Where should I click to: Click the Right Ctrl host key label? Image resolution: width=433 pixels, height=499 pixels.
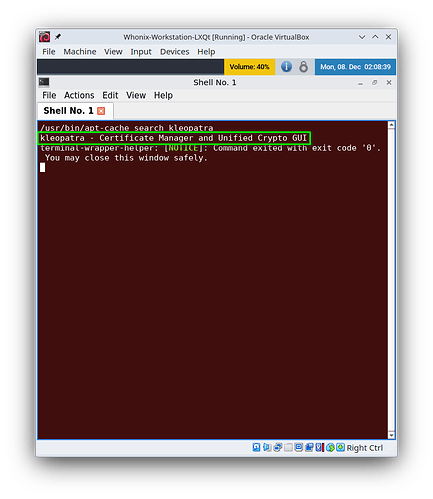tap(365, 448)
